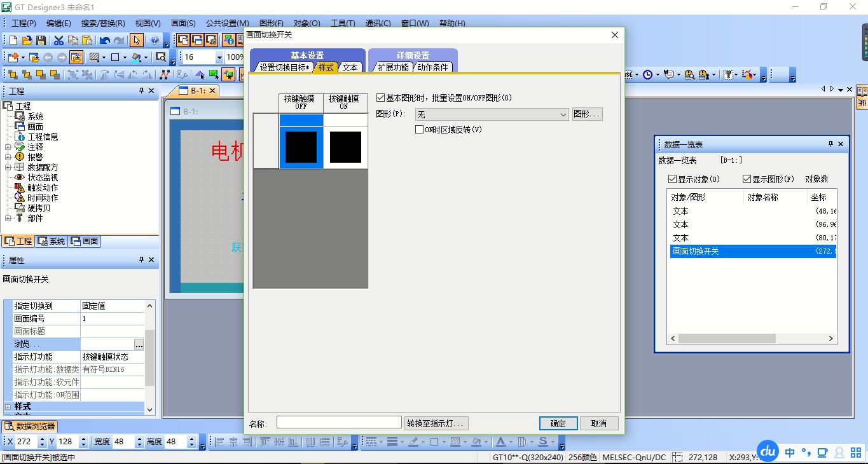The image size is (868, 464).
Task: Open the 工程(P) menu
Action: click(x=24, y=24)
